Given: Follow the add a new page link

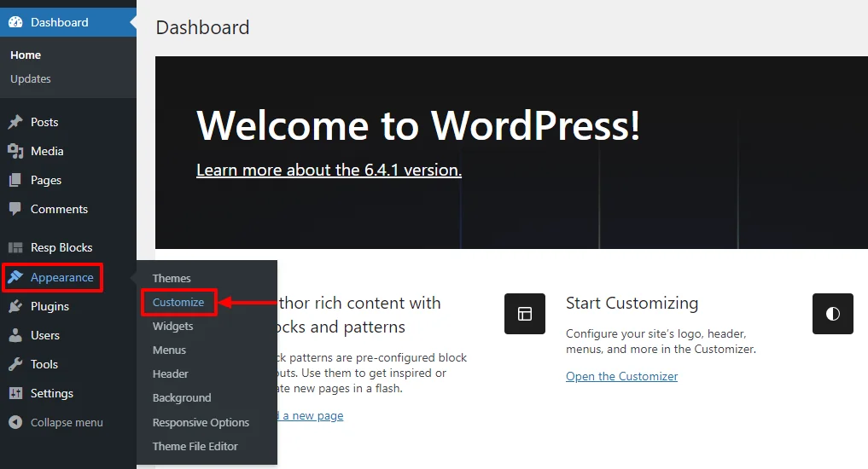Looking at the screenshot, I should click(311, 415).
